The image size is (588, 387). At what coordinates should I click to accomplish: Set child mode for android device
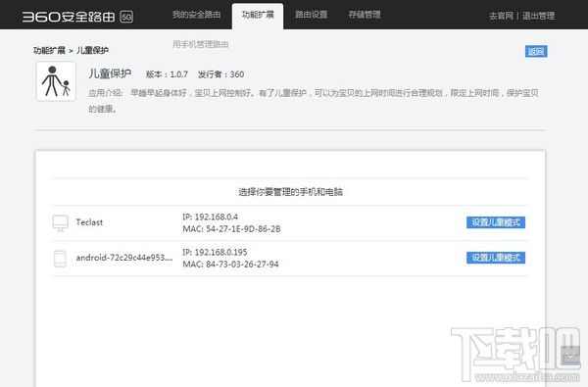pos(496,258)
